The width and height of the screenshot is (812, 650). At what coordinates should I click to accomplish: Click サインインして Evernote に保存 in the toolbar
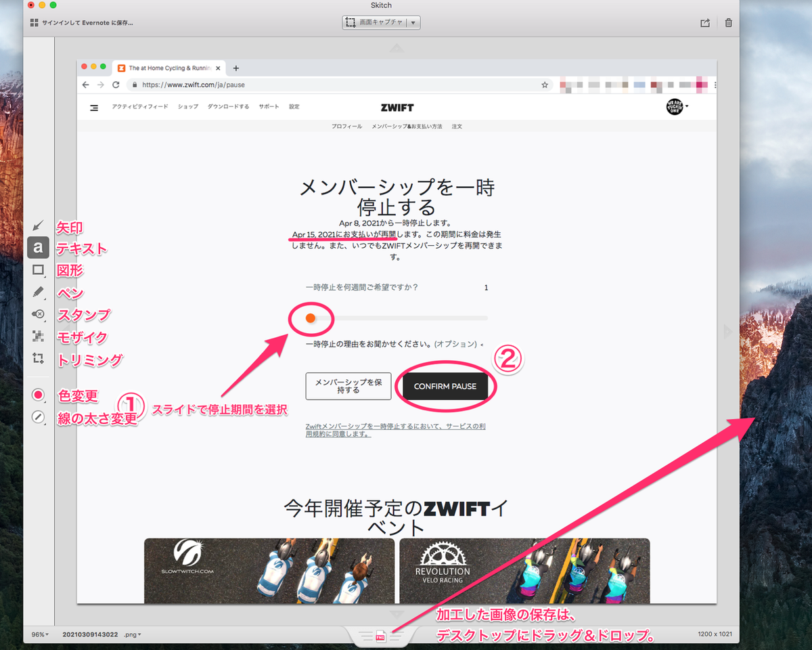coord(88,22)
